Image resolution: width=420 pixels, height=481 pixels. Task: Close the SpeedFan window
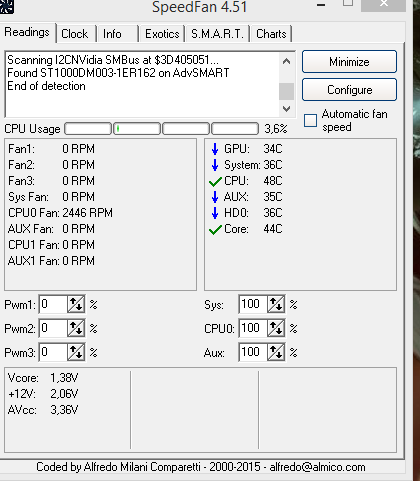point(383,4)
